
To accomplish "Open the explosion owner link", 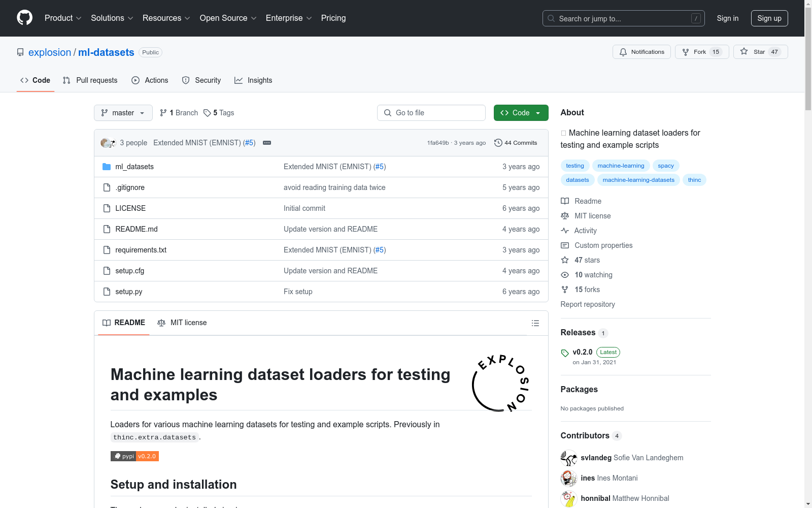I will (x=50, y=52).
